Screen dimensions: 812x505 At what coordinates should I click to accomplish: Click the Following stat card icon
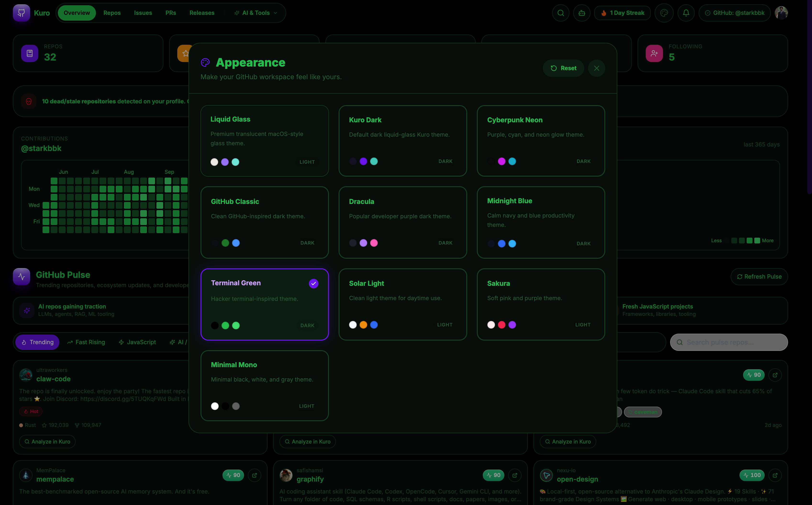[654, 53]
